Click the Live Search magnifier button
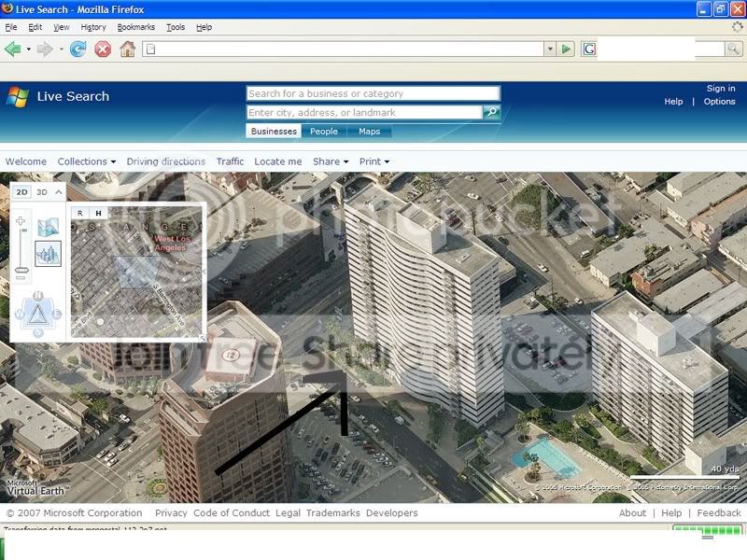The image size is (747, 560). [491, 112]
